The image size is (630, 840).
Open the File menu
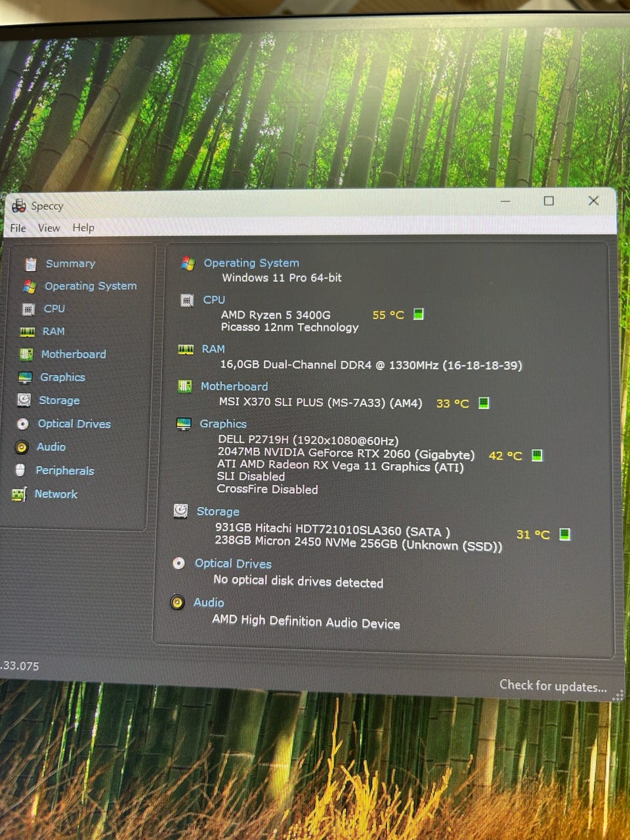point(18,228)
